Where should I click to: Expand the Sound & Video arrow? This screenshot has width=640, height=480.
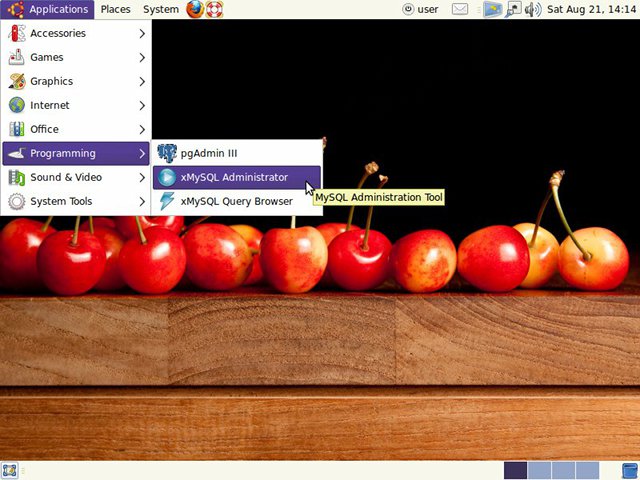[x=142, y=178]
